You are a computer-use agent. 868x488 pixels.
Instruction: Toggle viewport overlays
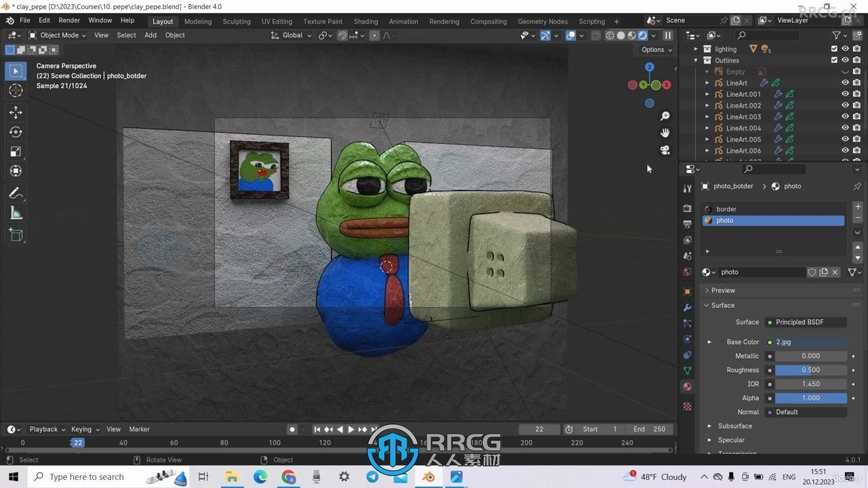click(571, 35)
